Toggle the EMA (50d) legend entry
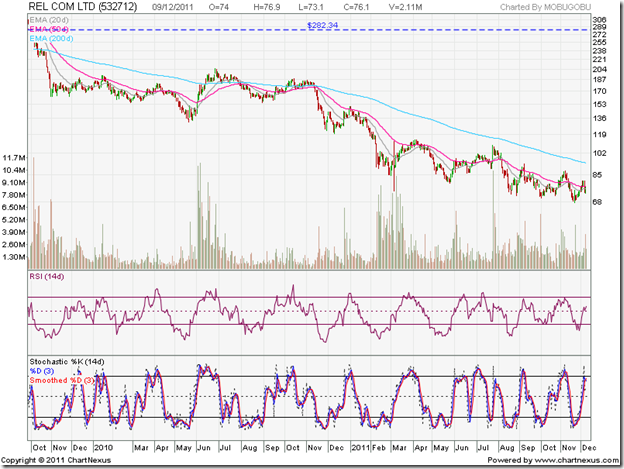 click(51, 30)
